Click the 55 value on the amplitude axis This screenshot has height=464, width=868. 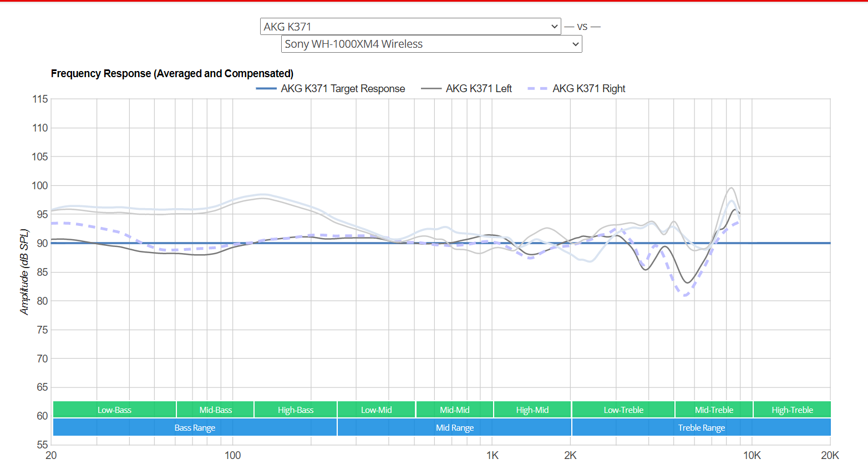(x=42, y=445)
